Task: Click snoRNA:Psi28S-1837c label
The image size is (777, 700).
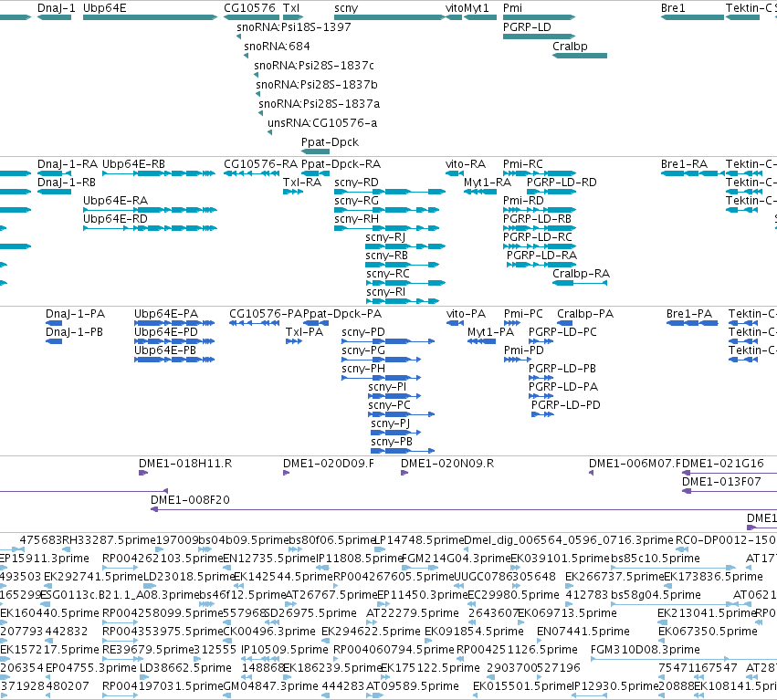Action: point(314,66)
